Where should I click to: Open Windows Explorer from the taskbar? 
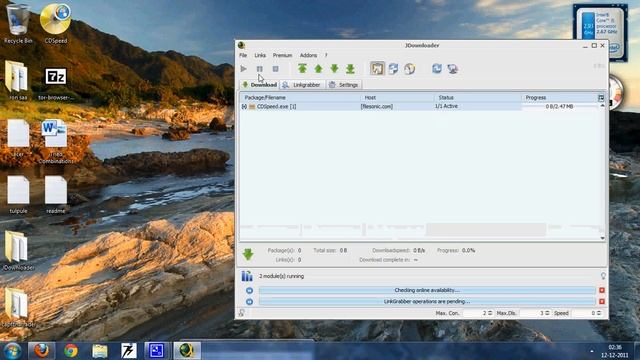[100, 351]
